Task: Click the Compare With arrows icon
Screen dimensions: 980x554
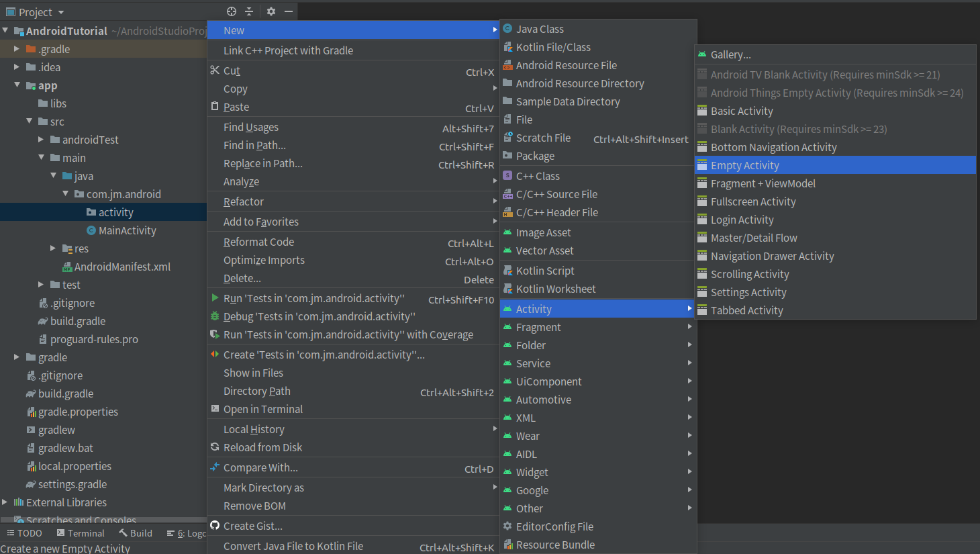Action: click(x=215, y=467)
